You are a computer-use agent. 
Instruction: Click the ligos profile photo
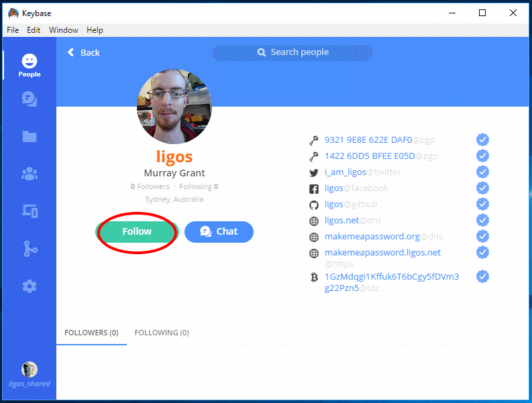(174, 107)
